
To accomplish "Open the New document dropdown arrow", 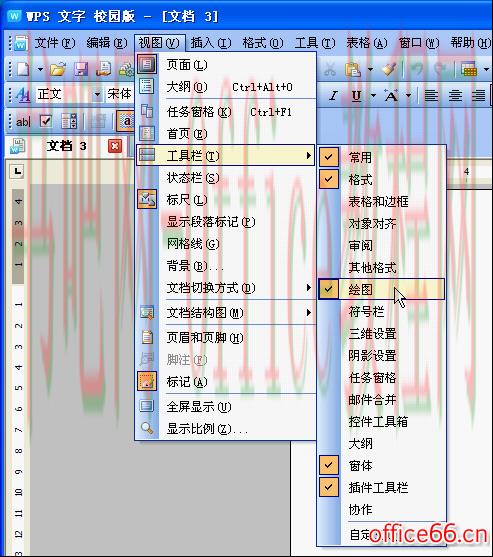I will point(40,69).
